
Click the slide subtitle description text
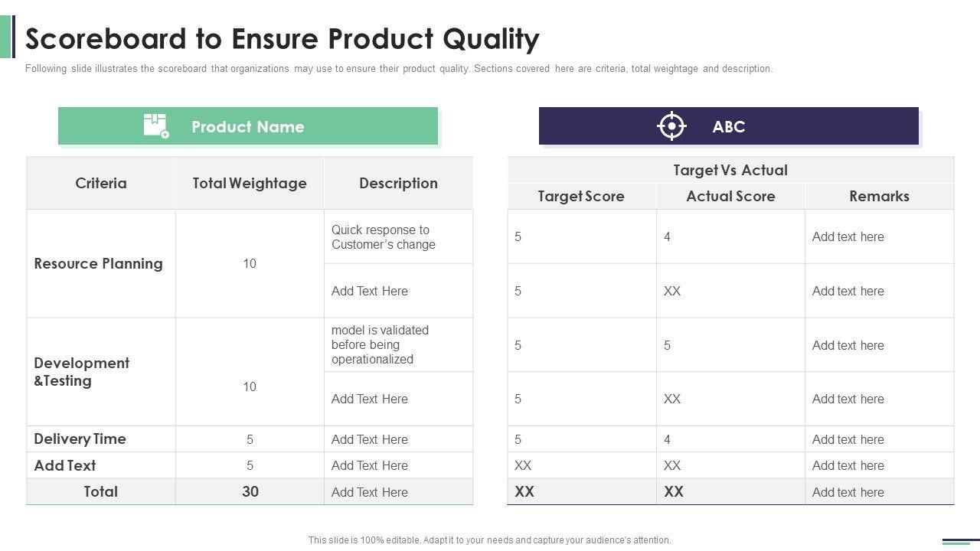[x=399, y=69]
